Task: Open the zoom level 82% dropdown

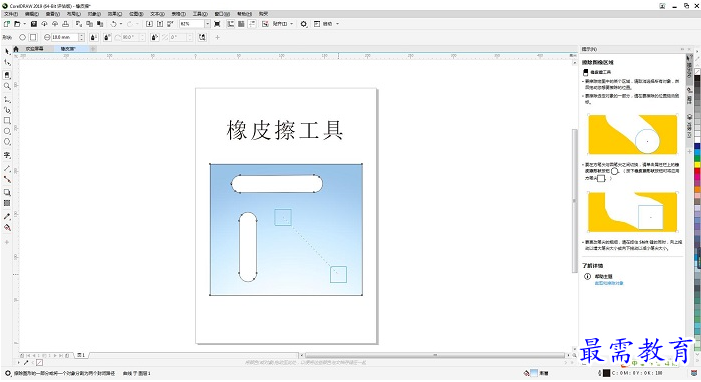Action: 207,24
